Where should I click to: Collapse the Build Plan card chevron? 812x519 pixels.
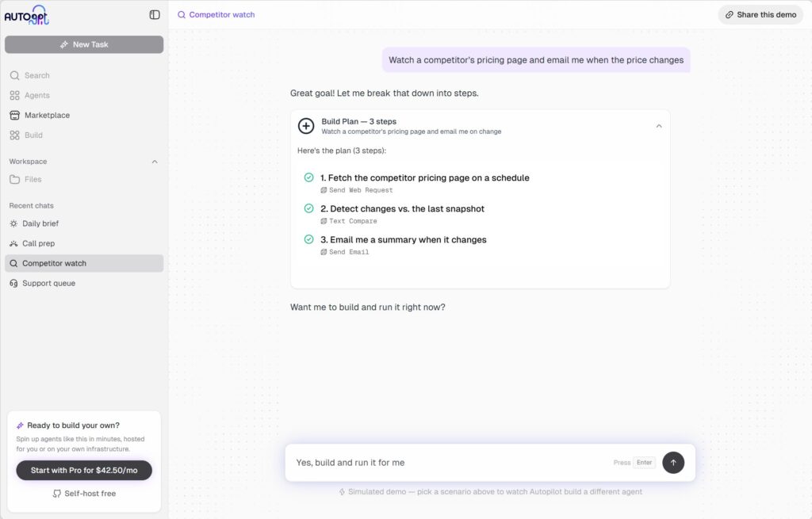659,126
